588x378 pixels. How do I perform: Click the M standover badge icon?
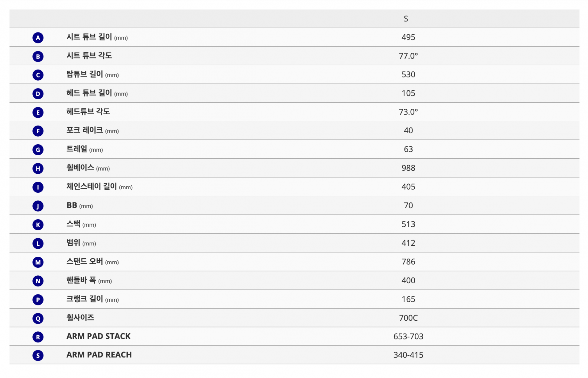tap(38, 262)
